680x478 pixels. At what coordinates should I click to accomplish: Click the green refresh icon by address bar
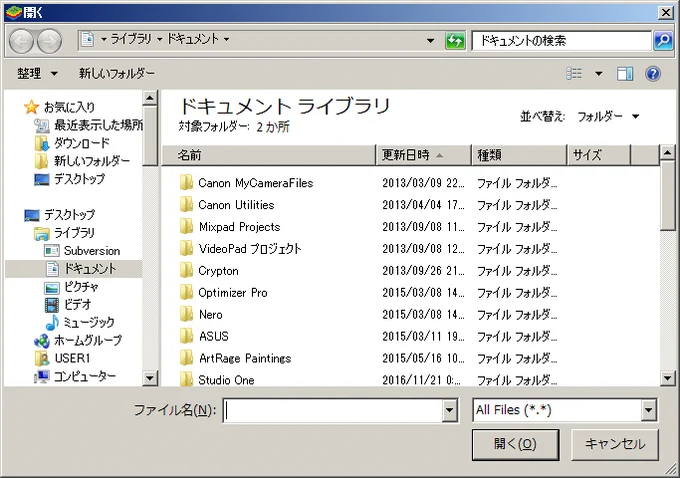click(x=455, y=41)
